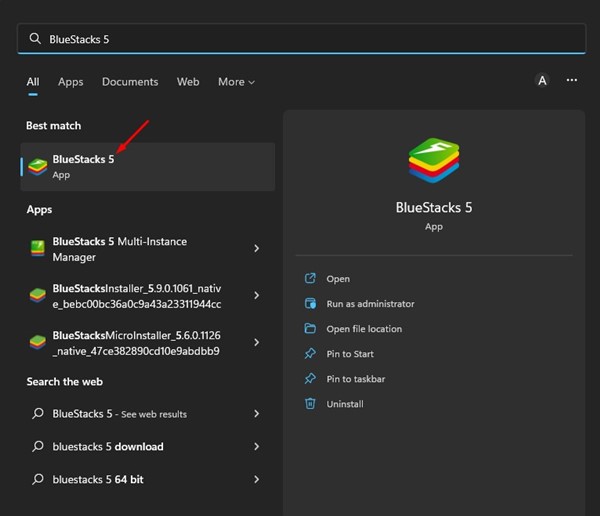600x516 pixels.
Task: Switch to the Documents tab
Action: point(130,82)
